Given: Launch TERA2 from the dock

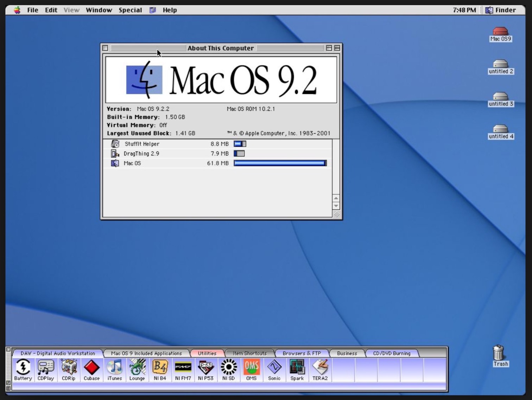Looking at the screenshot, I should pos(320,370).
